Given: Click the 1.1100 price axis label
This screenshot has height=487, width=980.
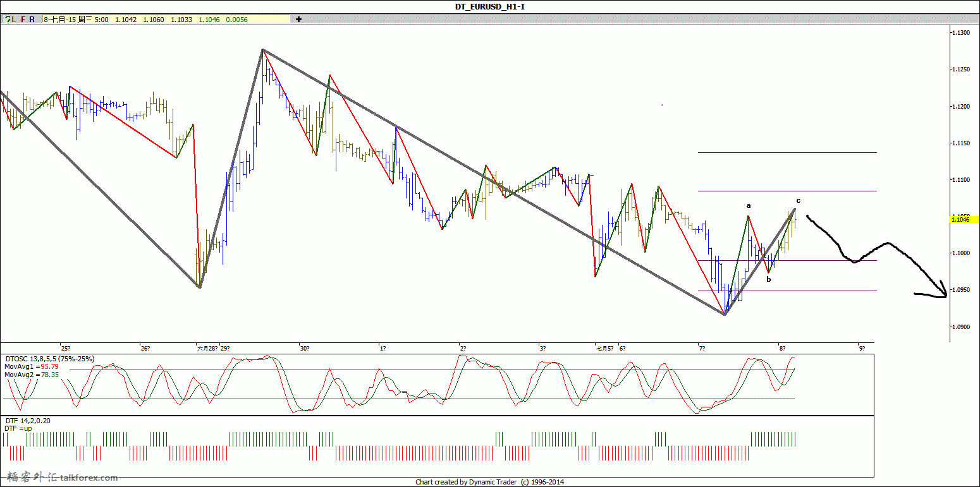Looking at the screenshot, I should (962, 180).
